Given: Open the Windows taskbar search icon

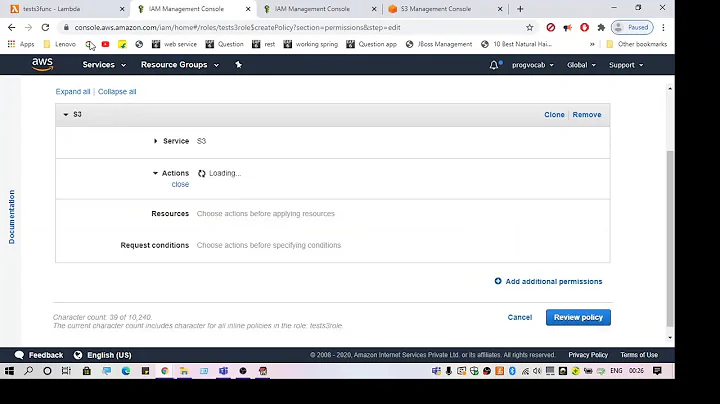Looking at the screenshot, I should click(x=30, y=371).
